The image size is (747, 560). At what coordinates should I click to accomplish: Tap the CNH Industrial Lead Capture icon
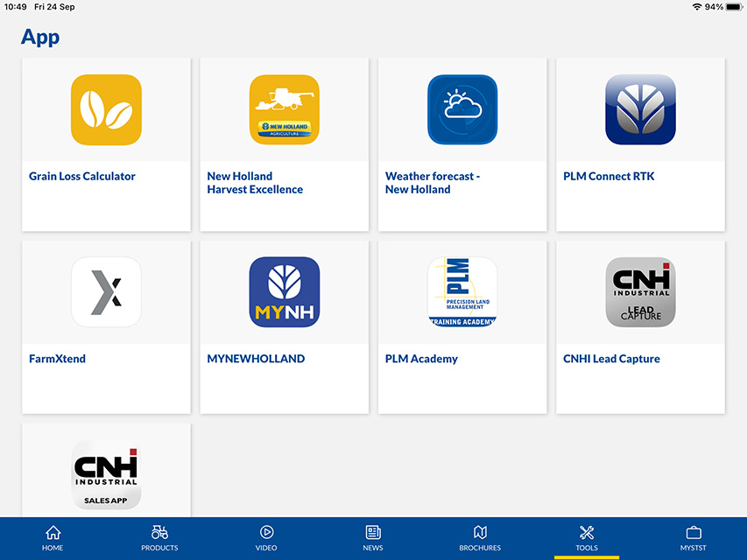641,292
